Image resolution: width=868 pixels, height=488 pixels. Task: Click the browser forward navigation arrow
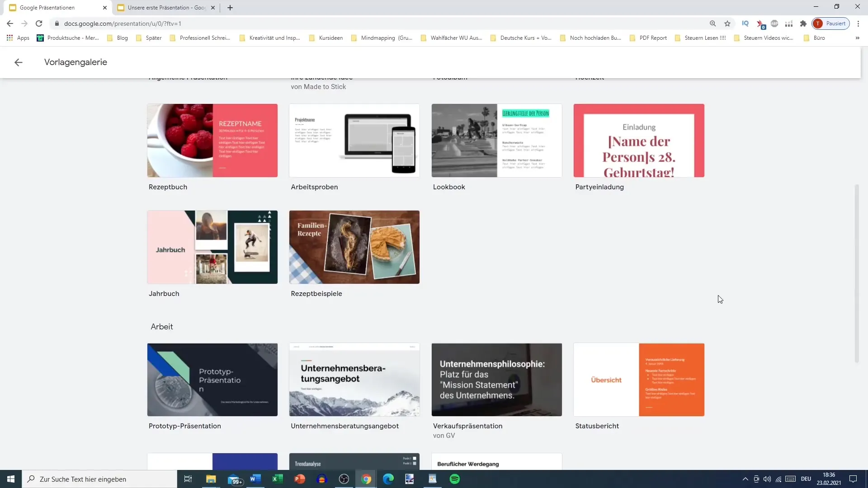[x=24, y=23]
